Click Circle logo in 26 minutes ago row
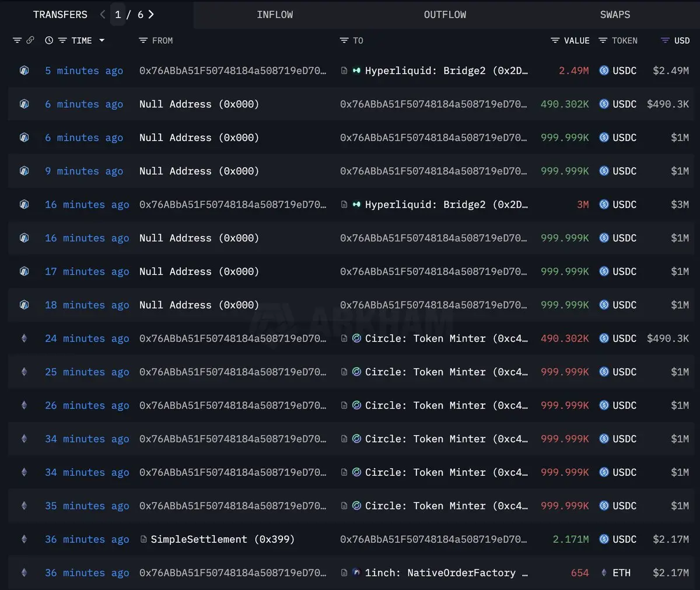Screen dimensions: 700x590 pyautogui.click(x=356, y=406)
